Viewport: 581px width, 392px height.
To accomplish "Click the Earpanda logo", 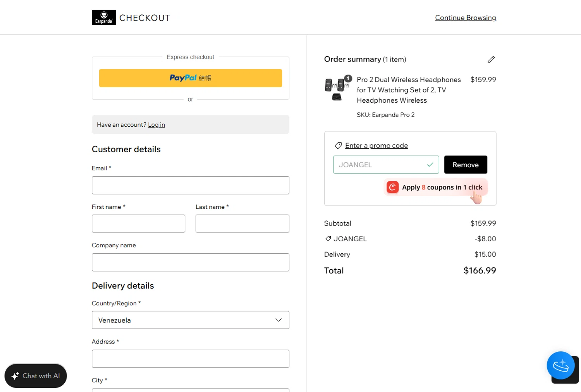I will [104, 18].
